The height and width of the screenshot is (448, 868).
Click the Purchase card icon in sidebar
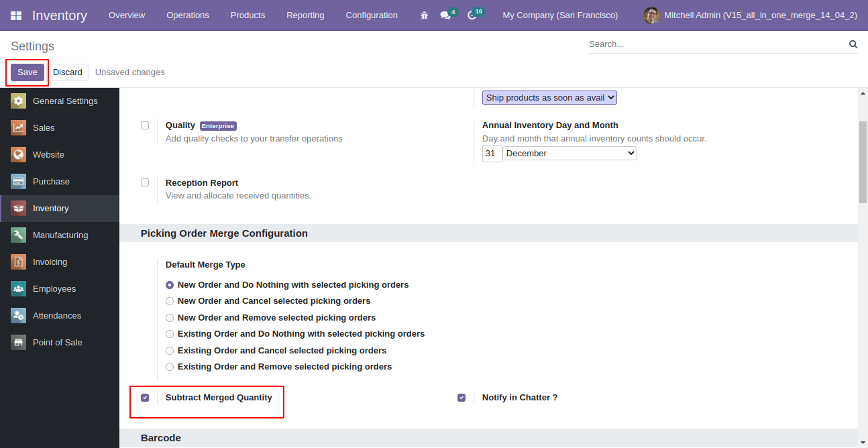(x=19, y=182)
